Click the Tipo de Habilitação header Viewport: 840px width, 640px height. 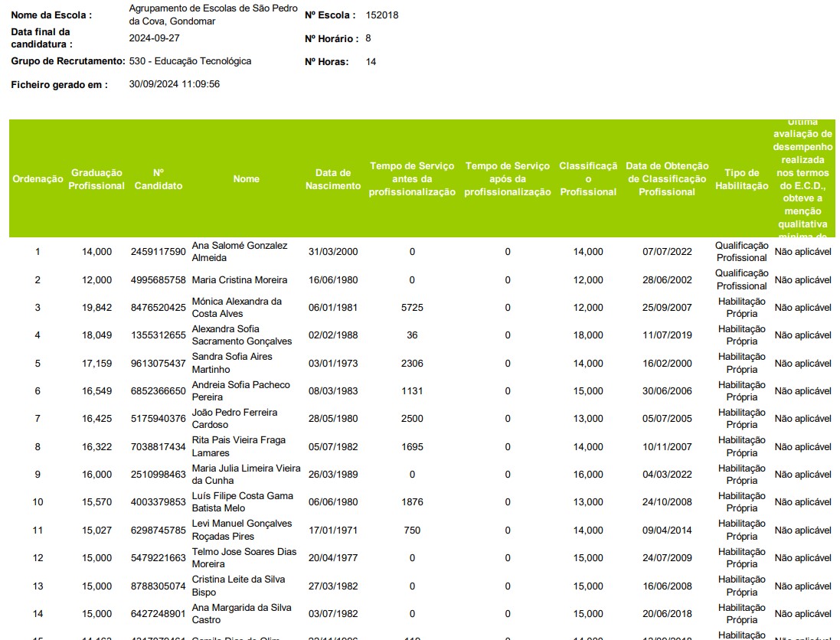point(742,179)
